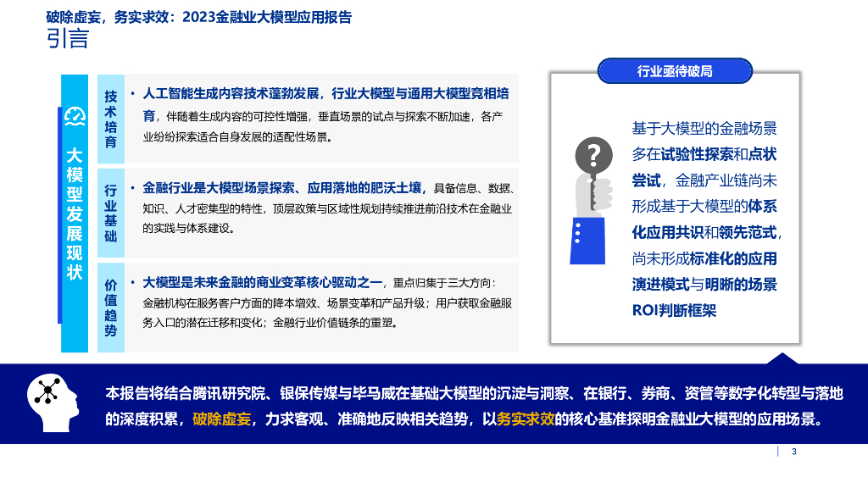
Task: Click the line 业纷纷探索适合自身发展的适配性场景
Action: click(238, 136)
